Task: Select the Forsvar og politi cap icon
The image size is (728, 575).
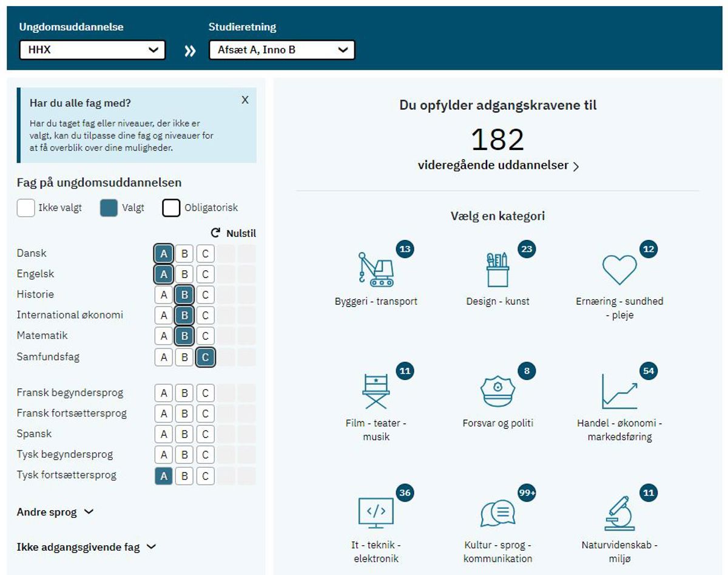Action: pyautogui.click(x=497, y=392)
